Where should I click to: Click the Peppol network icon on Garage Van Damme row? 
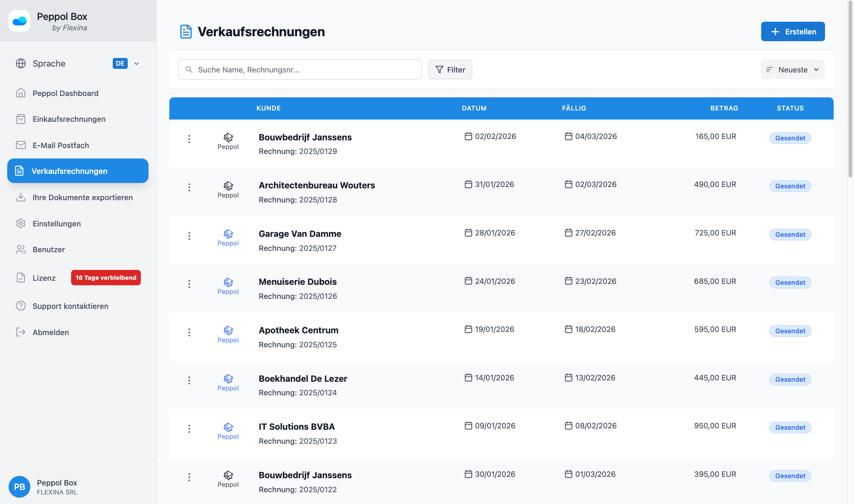click(x=228, y=234)
